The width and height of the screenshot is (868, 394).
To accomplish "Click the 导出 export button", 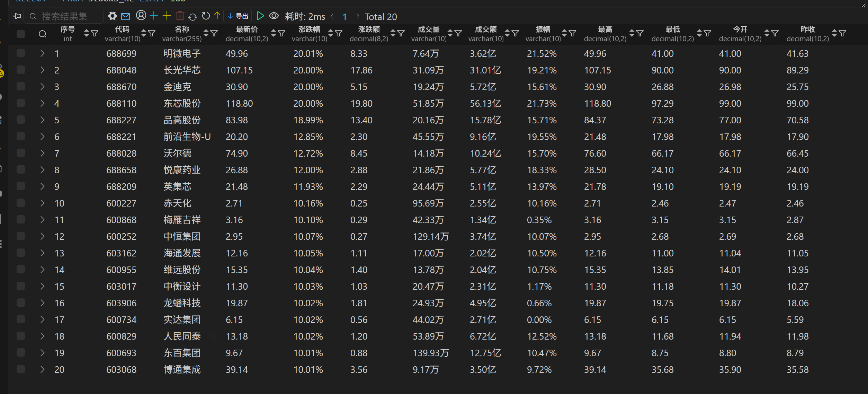I will click(237, 16).
